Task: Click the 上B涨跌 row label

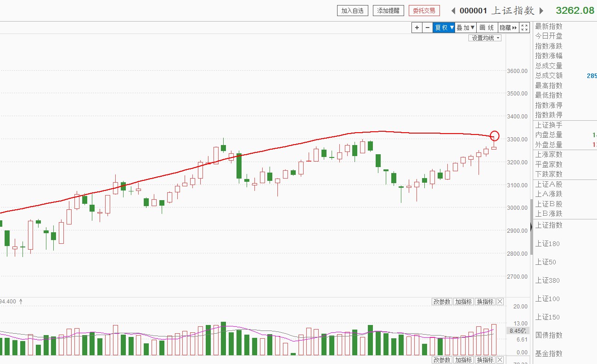Action: tap(549, 213)
